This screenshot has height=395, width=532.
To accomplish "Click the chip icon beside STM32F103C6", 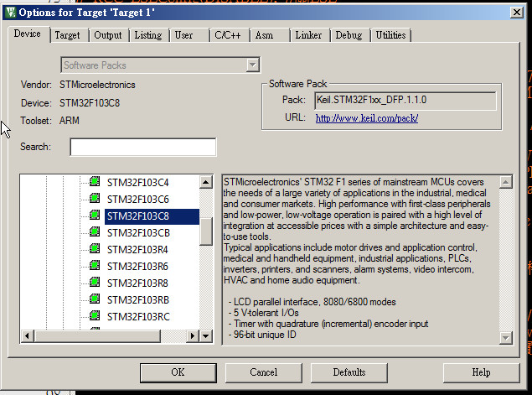I will [95, 198].
